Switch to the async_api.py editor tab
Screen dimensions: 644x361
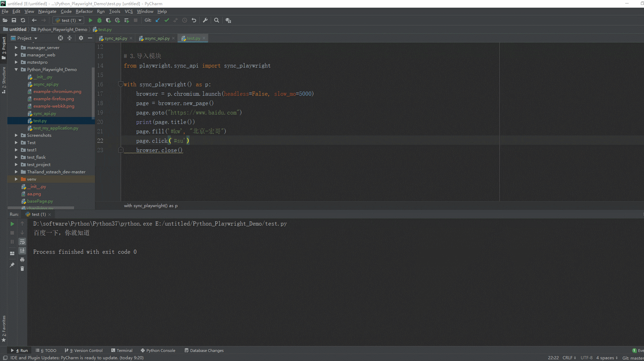(157, 38)
